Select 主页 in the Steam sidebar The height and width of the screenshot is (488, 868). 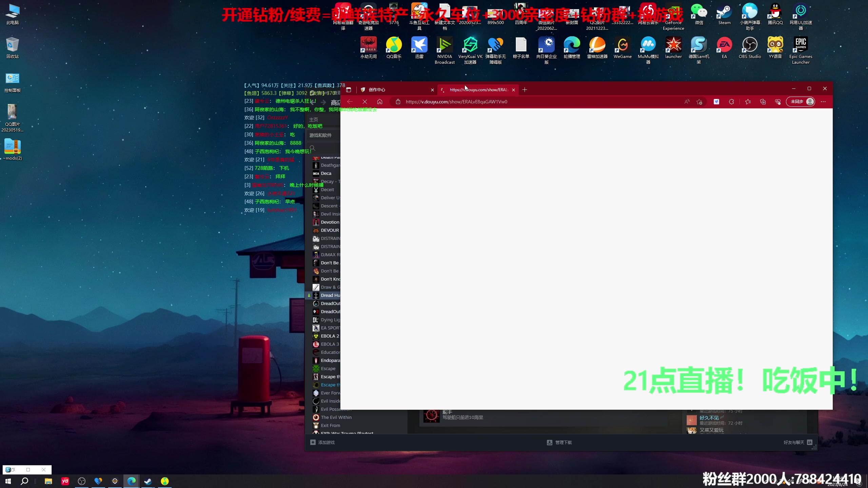coord(313,119)
